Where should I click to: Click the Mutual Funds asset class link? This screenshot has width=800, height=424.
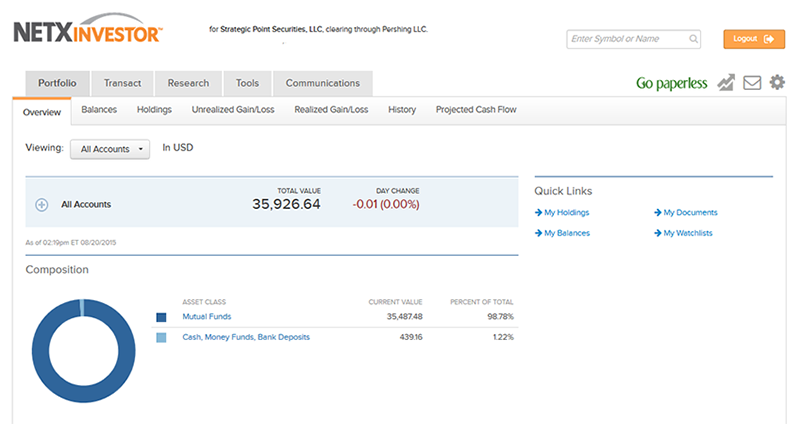(x=207, y=316)
